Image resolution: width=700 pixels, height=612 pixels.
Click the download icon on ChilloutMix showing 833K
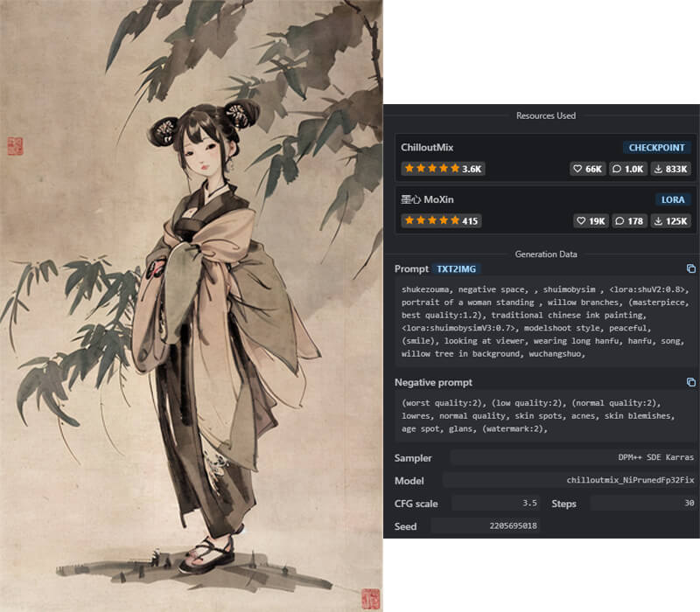click(658, 169)
